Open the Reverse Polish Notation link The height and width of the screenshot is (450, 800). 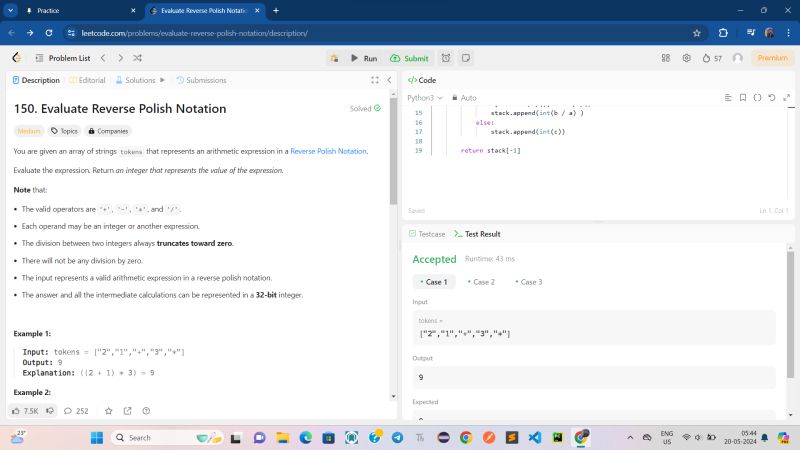point(328,151)
